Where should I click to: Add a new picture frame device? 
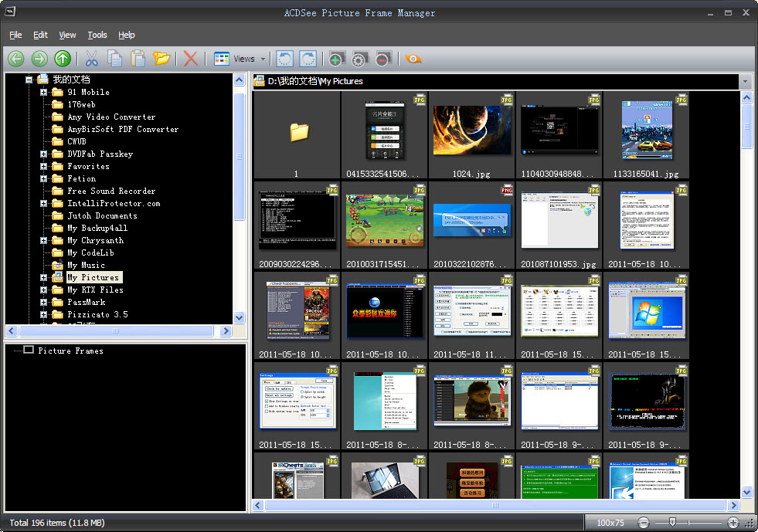pos(335,59)
